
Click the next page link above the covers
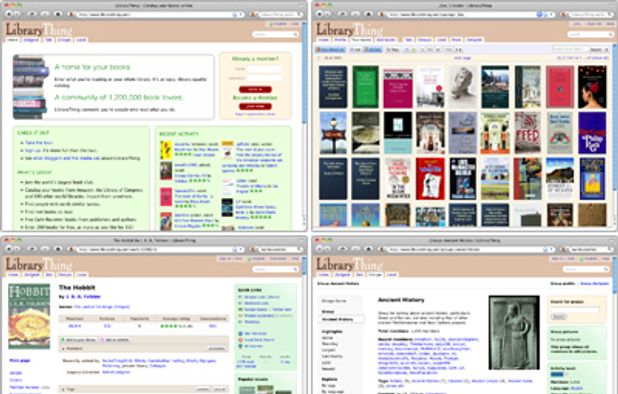[x=462, y=58]
